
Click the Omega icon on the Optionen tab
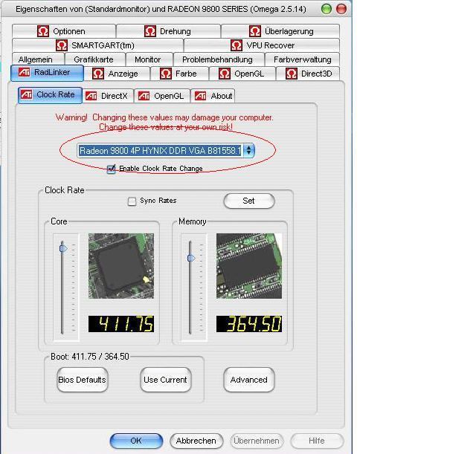pos(43,31)
